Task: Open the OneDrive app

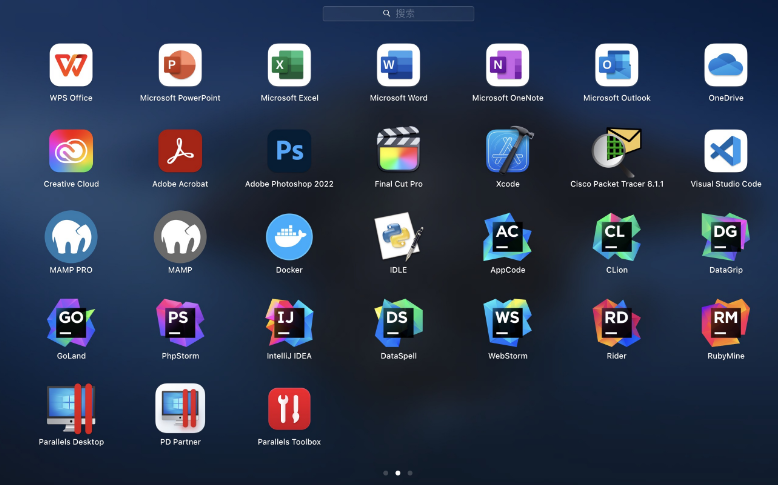Action: coord(726,65)
